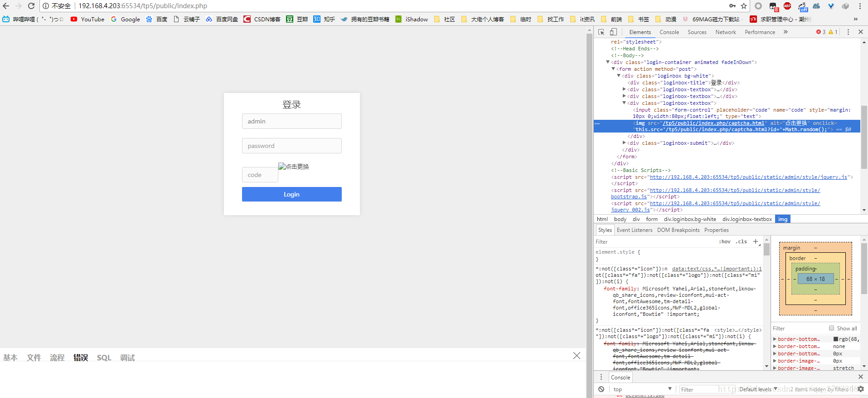
Task: Reload the current page
Action: click(31, 6)
